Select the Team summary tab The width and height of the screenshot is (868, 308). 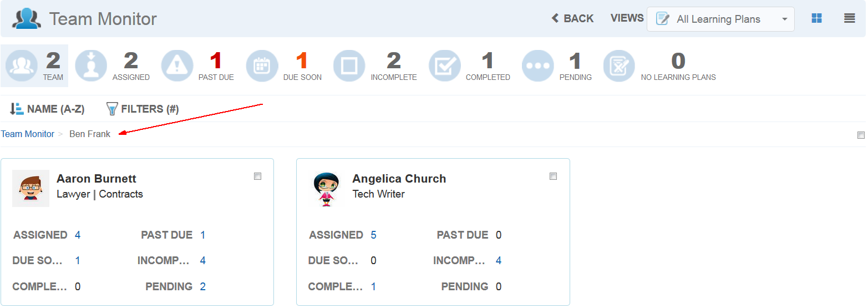pyautogui.click(x=34, y=66)
